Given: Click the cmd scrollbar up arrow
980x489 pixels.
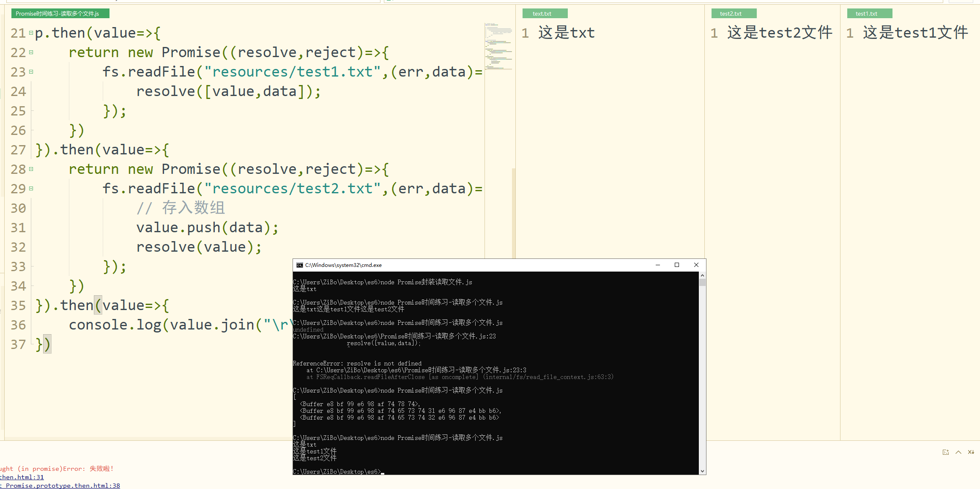Looking at the screenshot, I should (x=702, y=275).
